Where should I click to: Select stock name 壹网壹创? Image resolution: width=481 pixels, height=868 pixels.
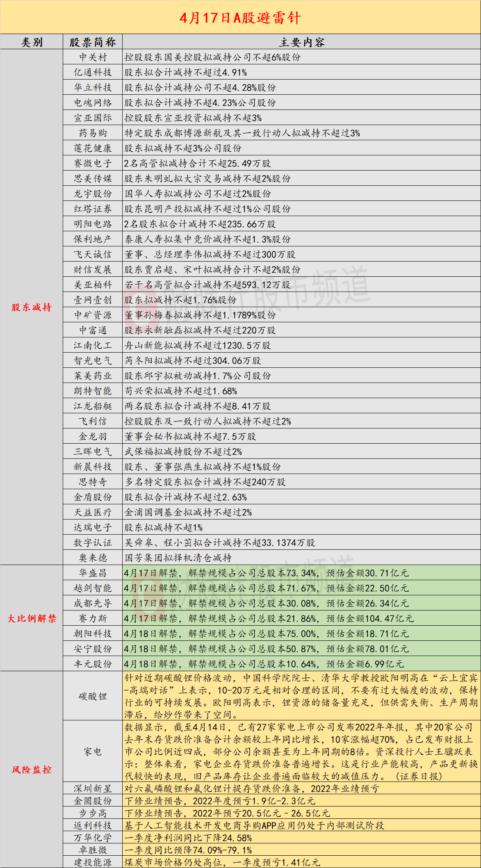(93, 300)
